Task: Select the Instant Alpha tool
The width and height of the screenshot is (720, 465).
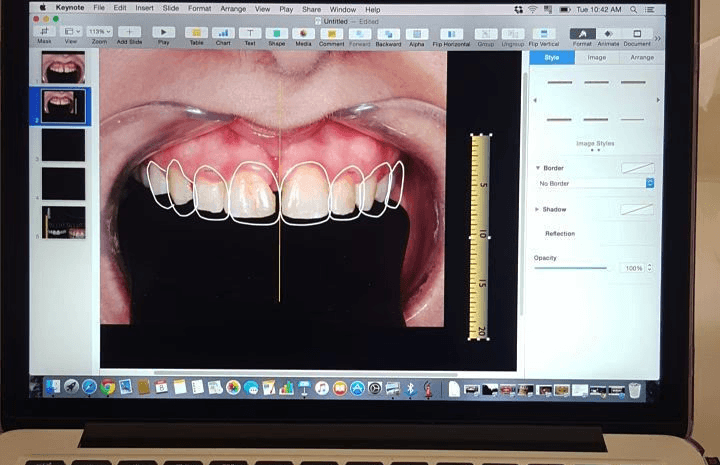Action: [x=416, y=34]
